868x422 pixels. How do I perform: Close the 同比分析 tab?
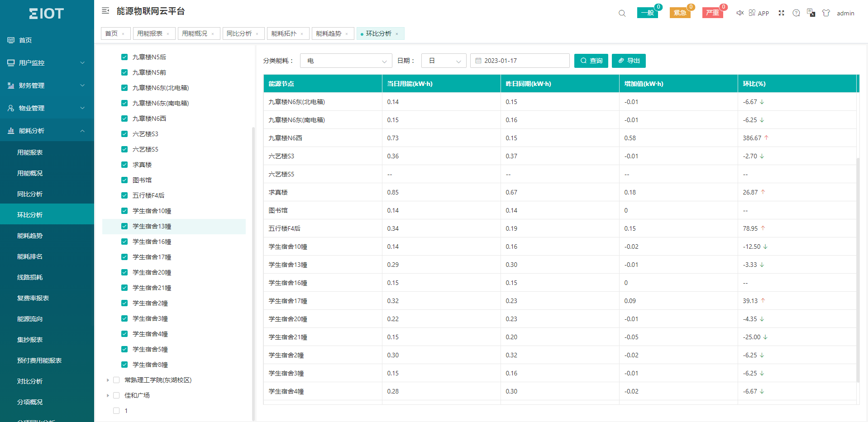coord(257,34)
